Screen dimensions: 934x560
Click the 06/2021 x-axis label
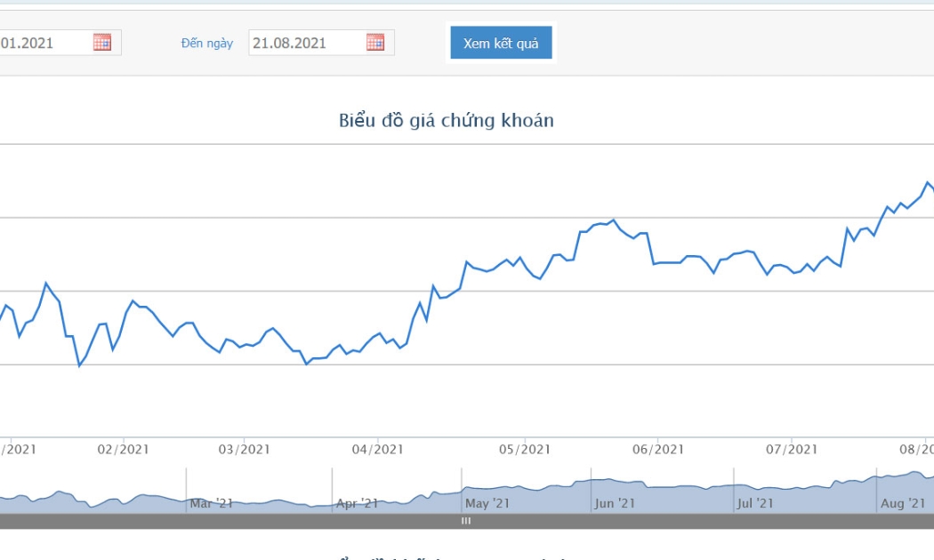[658, 449]
